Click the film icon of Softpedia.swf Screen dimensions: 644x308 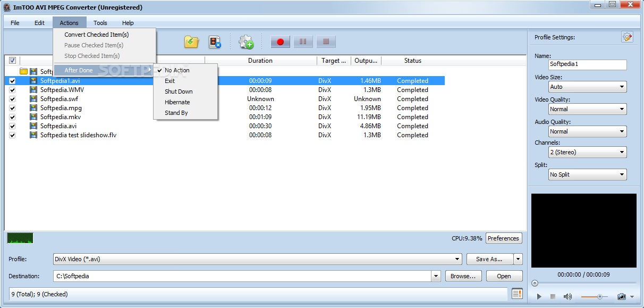(33, 99)
